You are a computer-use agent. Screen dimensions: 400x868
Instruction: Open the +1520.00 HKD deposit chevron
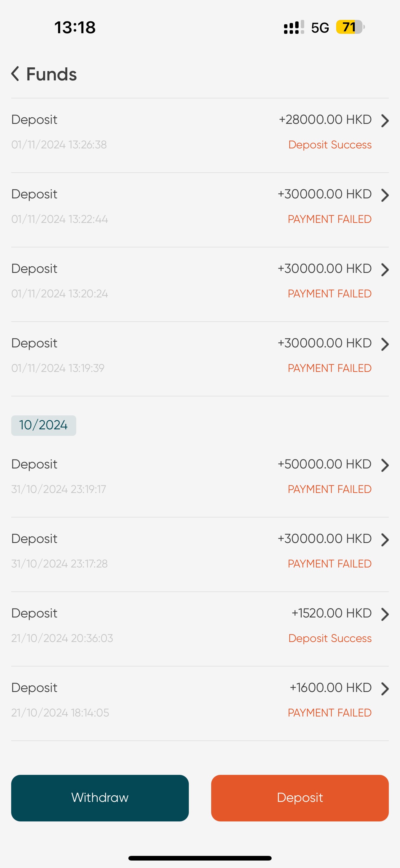(x=385, y=614)
